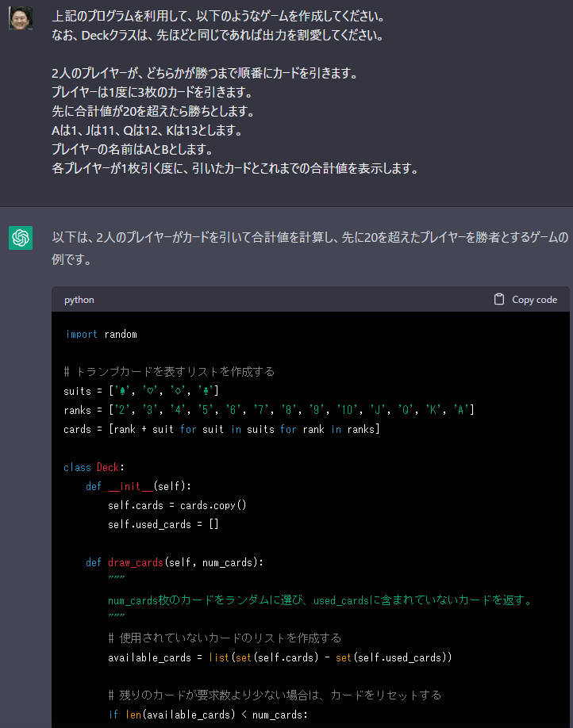Screen dimensions: 573x728
Task: Click the import random code line
Action: (102, 335)
